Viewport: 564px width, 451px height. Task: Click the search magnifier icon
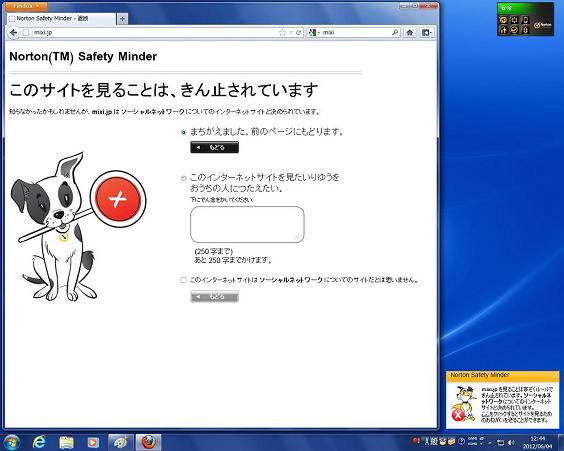395,33
